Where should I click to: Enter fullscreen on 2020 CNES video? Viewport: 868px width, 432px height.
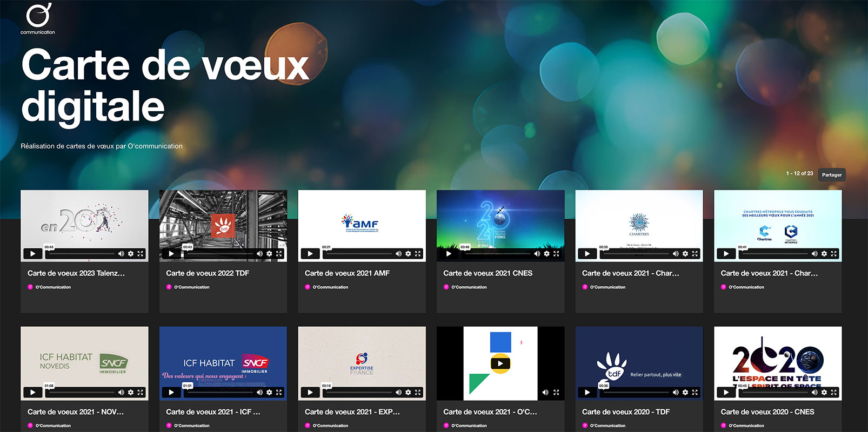(x=834, y=393)
